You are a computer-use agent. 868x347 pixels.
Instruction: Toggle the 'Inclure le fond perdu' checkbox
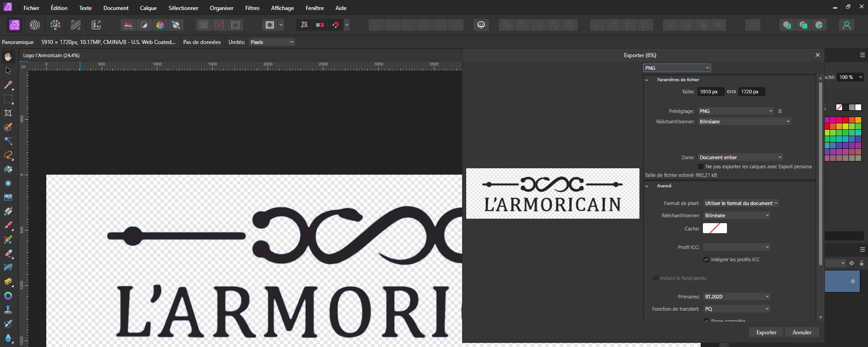(655, 278)
